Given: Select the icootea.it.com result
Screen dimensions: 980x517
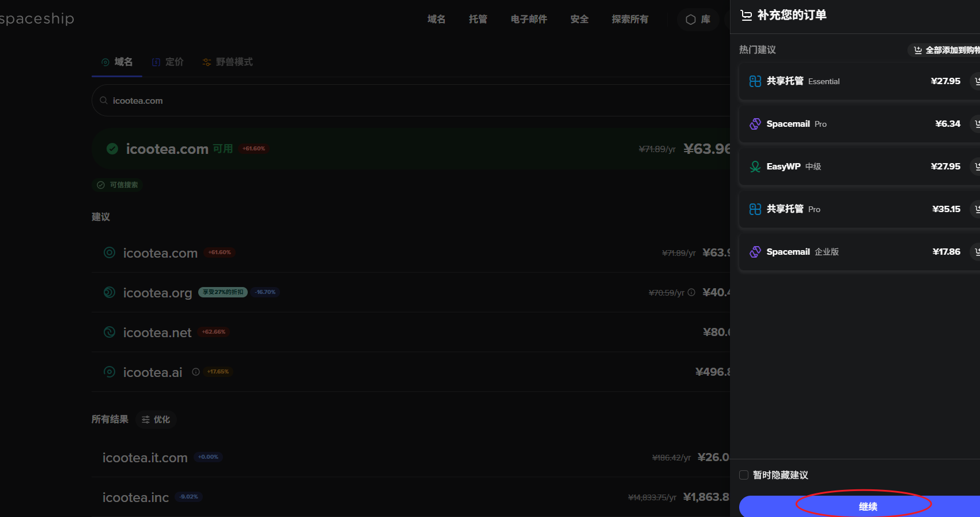Looking at the screenshot, I should click(x=411, y=458).
